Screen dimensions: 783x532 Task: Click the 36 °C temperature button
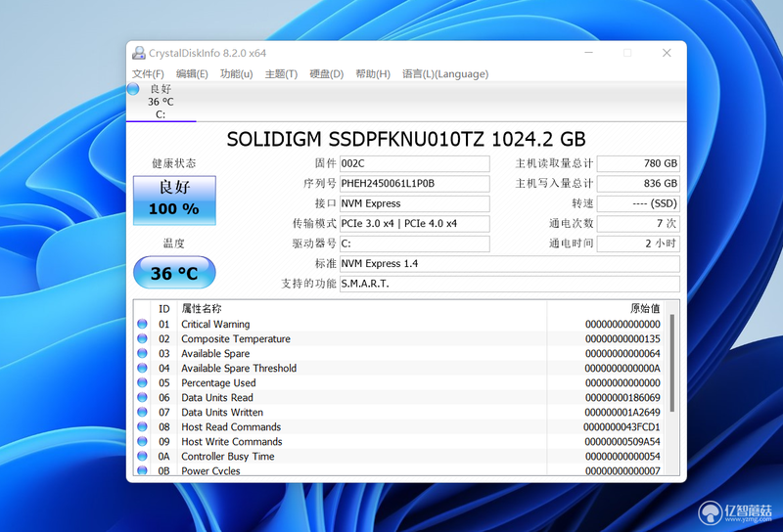tap(174, 273)
